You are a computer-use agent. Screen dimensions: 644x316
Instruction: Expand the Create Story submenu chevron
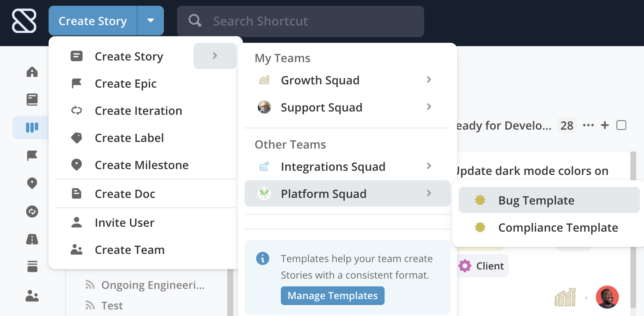coord(215,56)
